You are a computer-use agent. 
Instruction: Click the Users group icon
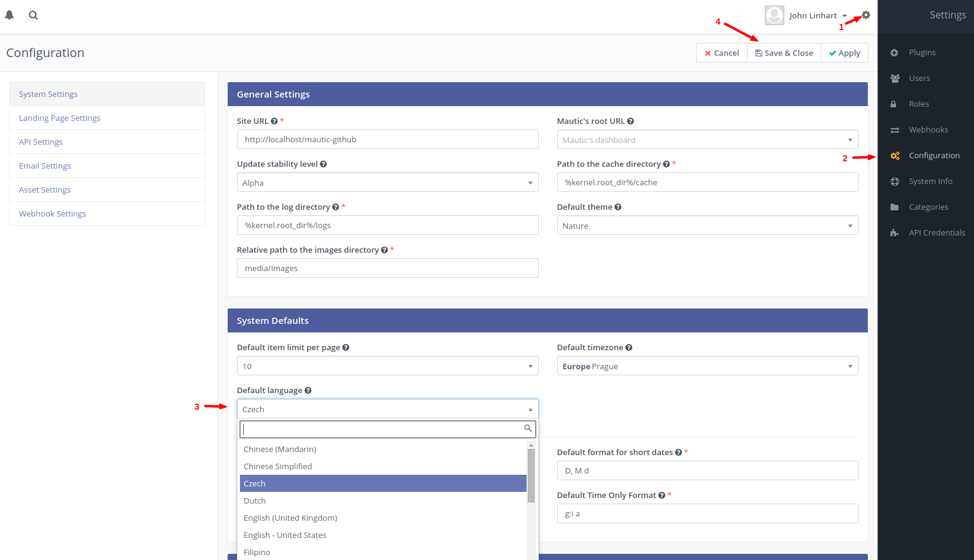(895, 79)
